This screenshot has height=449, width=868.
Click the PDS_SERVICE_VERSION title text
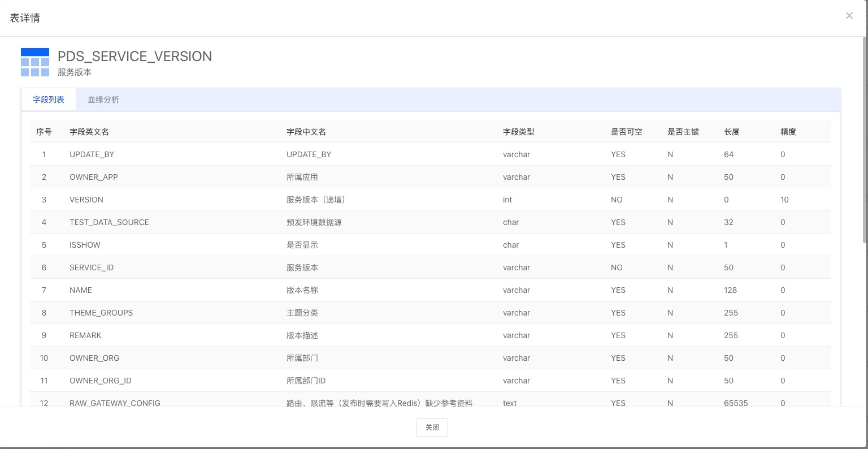point(134,57)
